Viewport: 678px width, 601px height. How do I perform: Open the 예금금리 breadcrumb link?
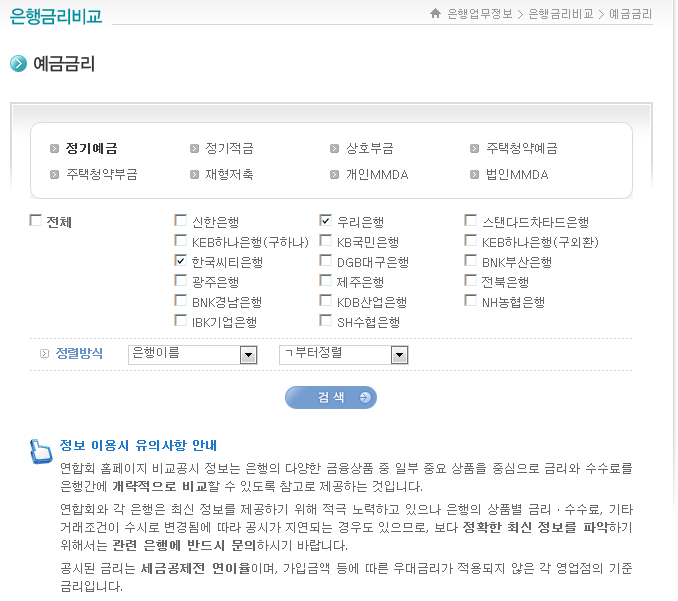pyautogui.click(x=630, y=14)
